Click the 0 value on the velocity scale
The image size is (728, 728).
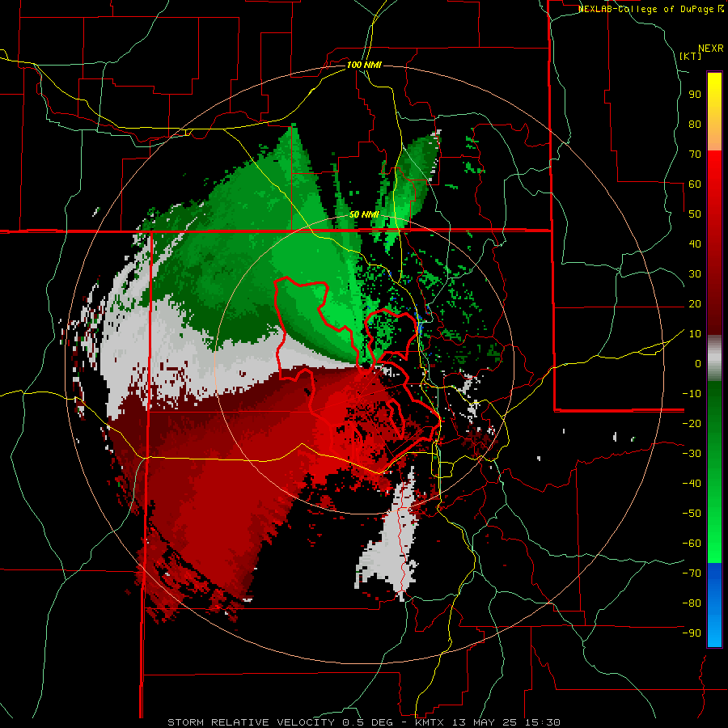(698, 363)
